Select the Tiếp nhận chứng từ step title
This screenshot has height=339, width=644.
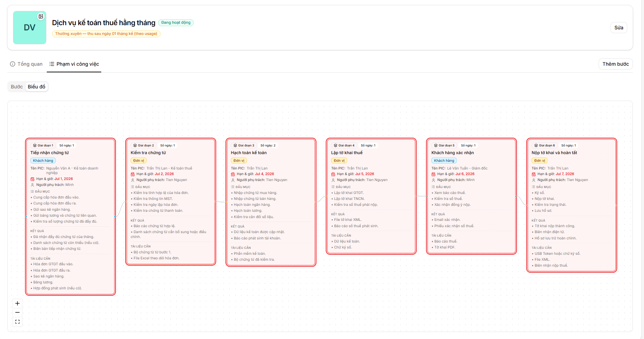(50, 153)
